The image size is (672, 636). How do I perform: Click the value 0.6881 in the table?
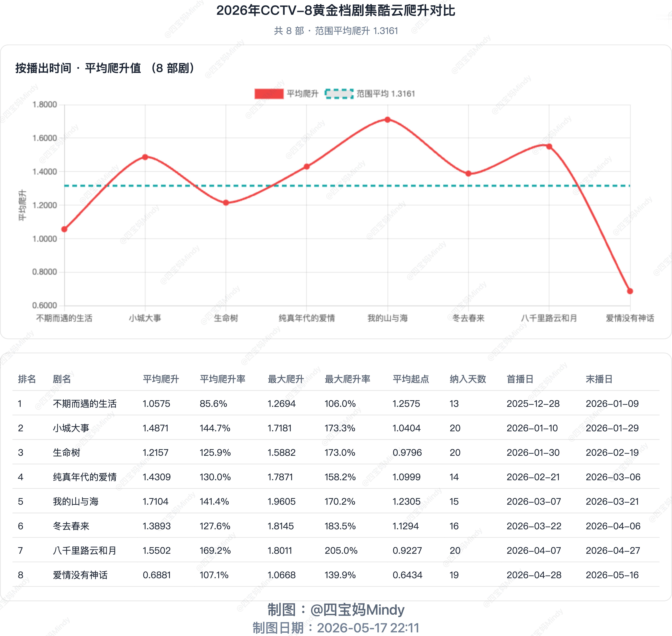tap(157, 575)
